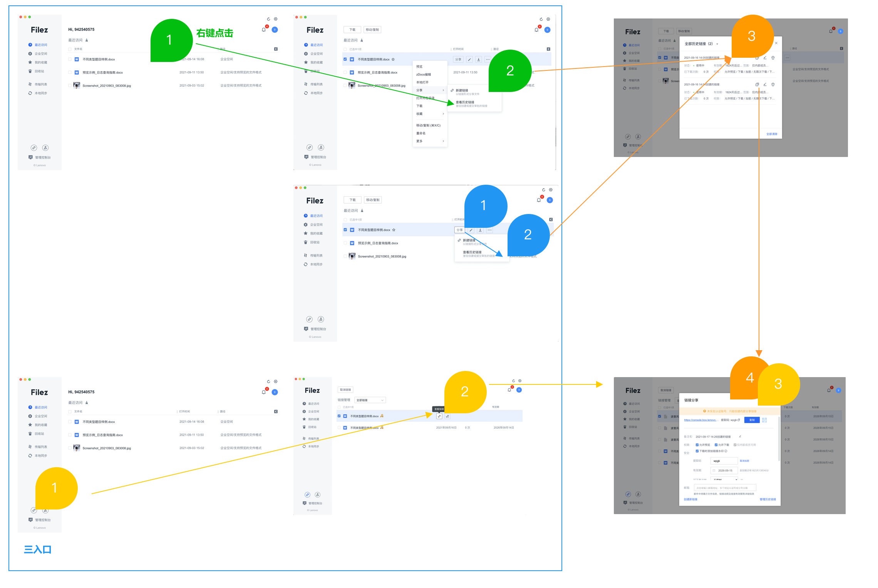Edit the 14:04 history link via pencil icon

(765, 85)
